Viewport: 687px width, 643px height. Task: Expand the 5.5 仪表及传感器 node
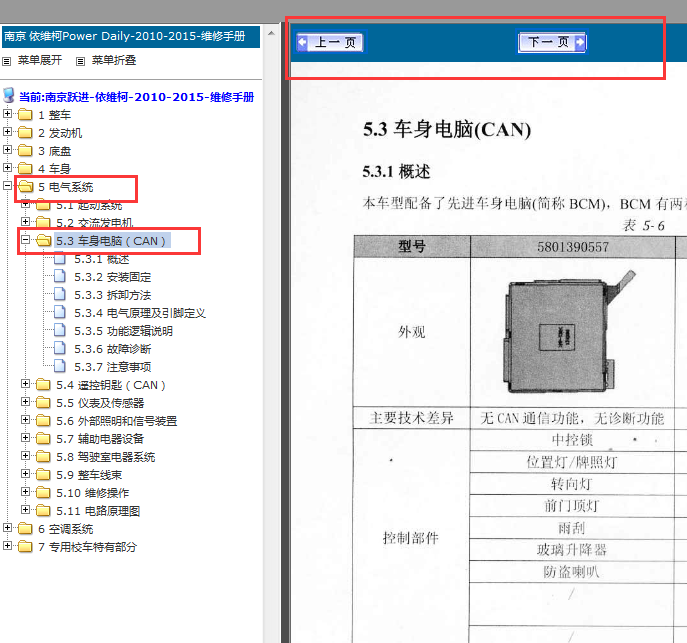point(25,402)
